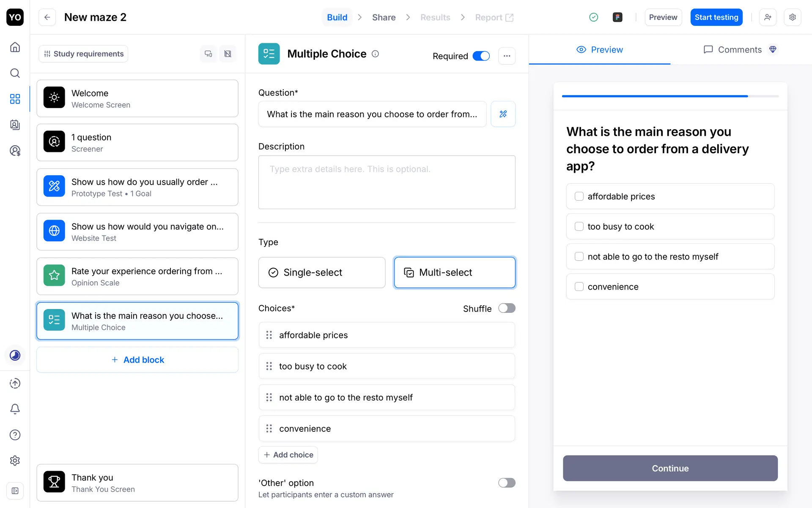
Task: Turn on the 'Other' option toggle
Action: pos(506,483)
